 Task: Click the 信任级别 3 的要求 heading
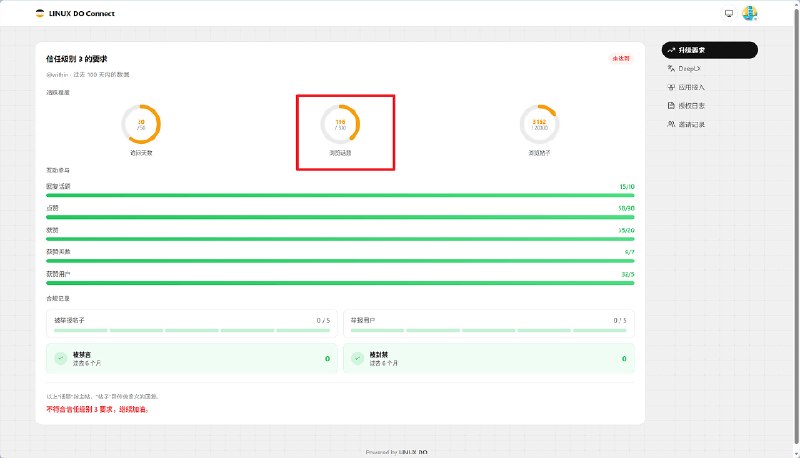click(77, 59)
